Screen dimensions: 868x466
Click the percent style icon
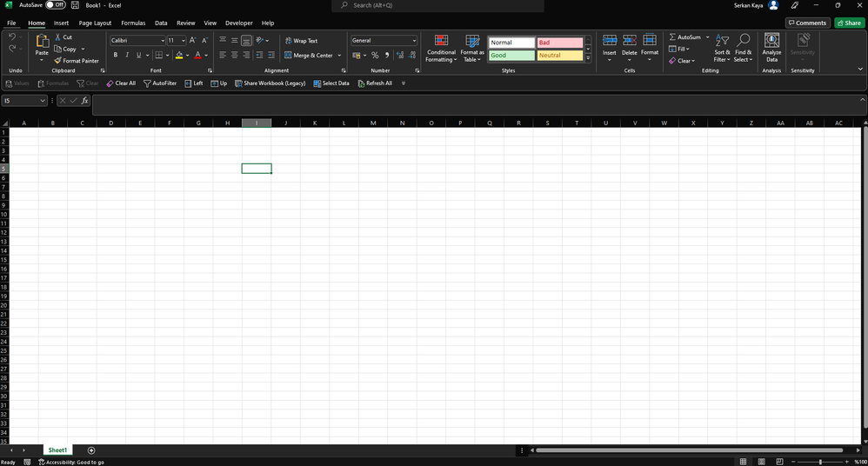pyautogui.click(x=375, y=55)
